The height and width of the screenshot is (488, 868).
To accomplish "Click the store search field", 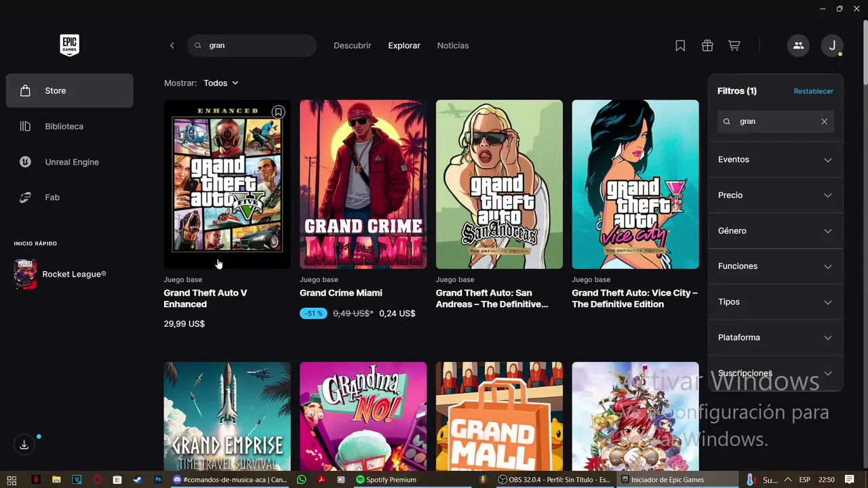I will coord(252,45).
